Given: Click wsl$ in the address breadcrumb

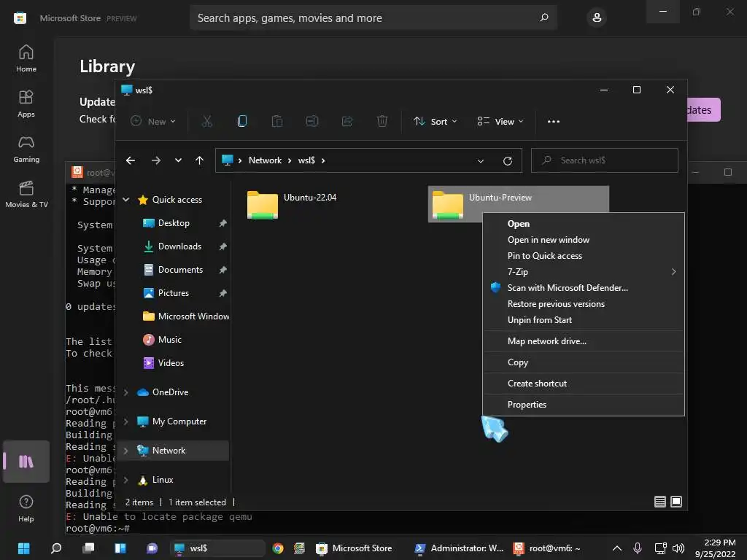Looking at the screenshot, I should pos(306,160).
